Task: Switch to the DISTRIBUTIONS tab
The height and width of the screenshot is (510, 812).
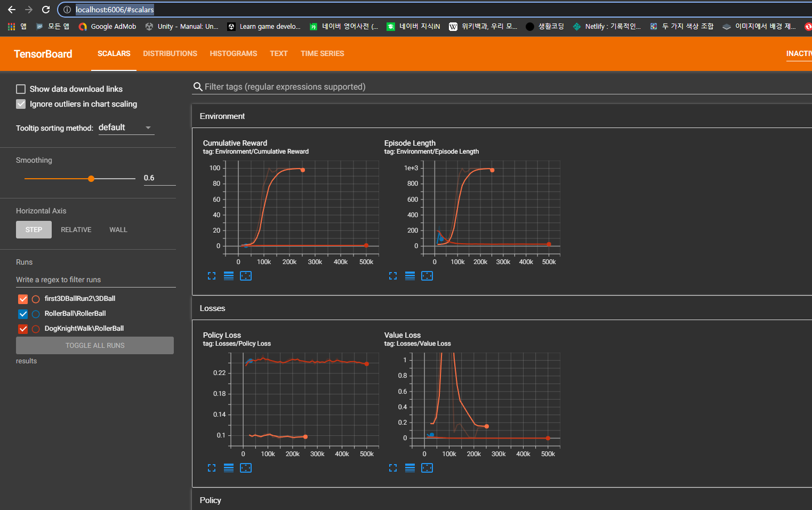Action: (x=170, y=53)
